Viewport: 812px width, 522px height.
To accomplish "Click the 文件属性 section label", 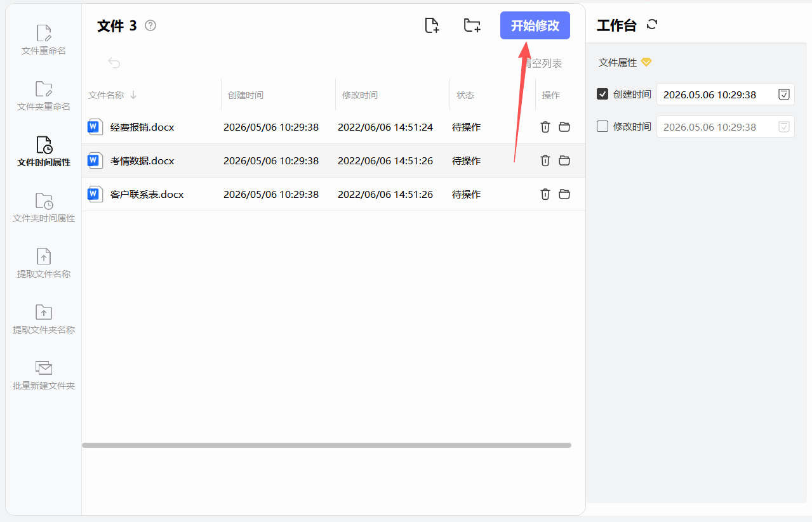I will [x=618, y=63].
